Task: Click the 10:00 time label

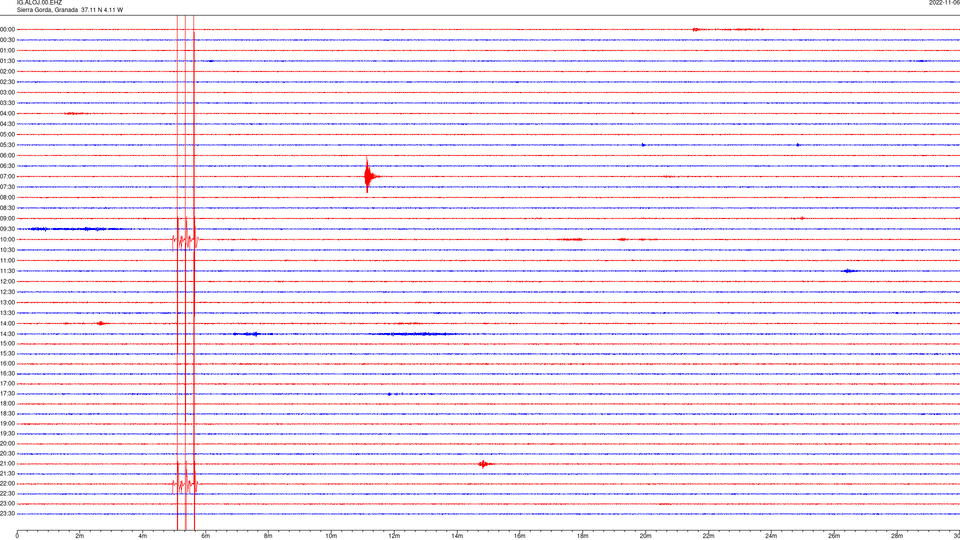Action: [x=8, y=239]
